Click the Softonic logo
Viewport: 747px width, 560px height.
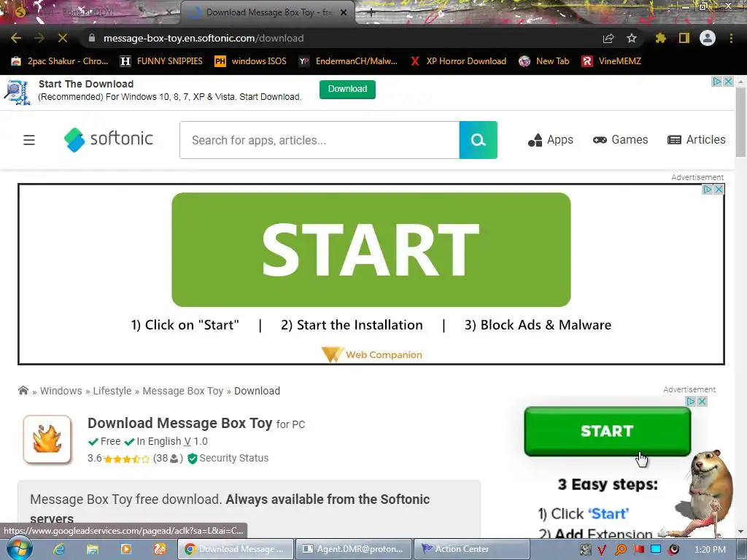pyautogui.click(x=109, y=139)
